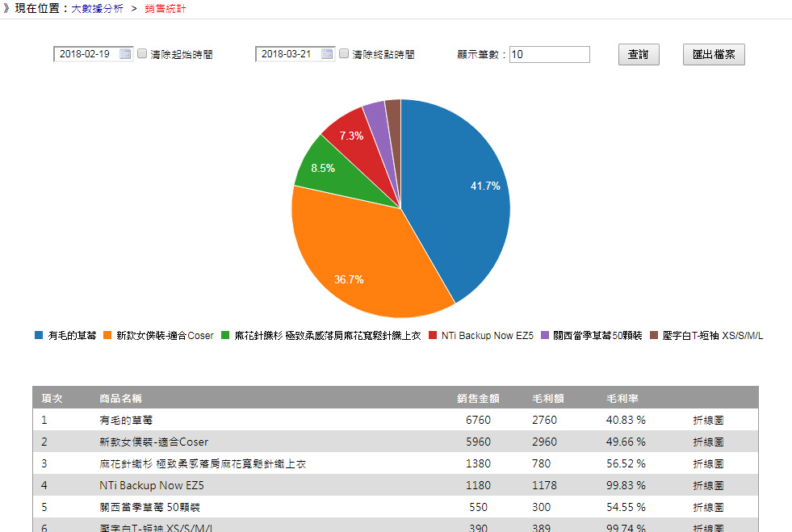
Task: Open 折線圖 for 新款女僕裝 row
Action: 708,442
